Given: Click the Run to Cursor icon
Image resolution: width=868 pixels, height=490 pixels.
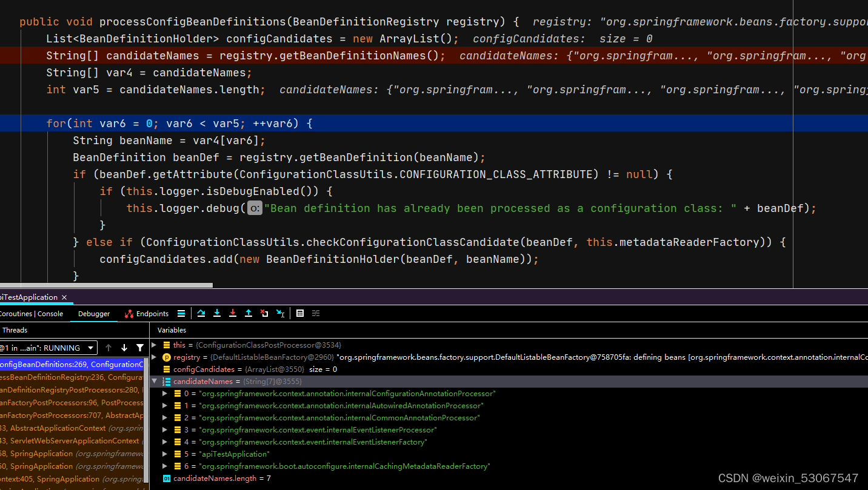Looking at the screenshot, I should (280, 313).
